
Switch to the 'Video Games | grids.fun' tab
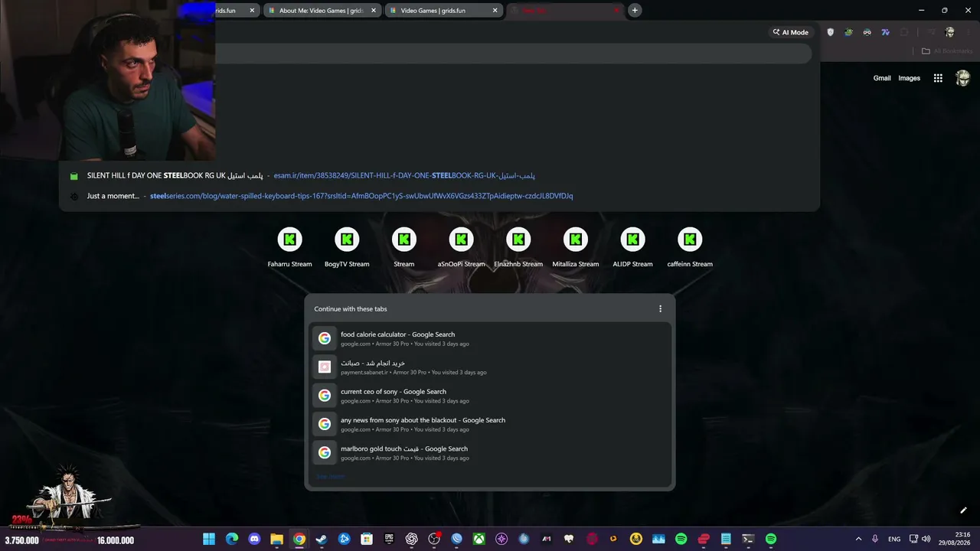point(443,10)
